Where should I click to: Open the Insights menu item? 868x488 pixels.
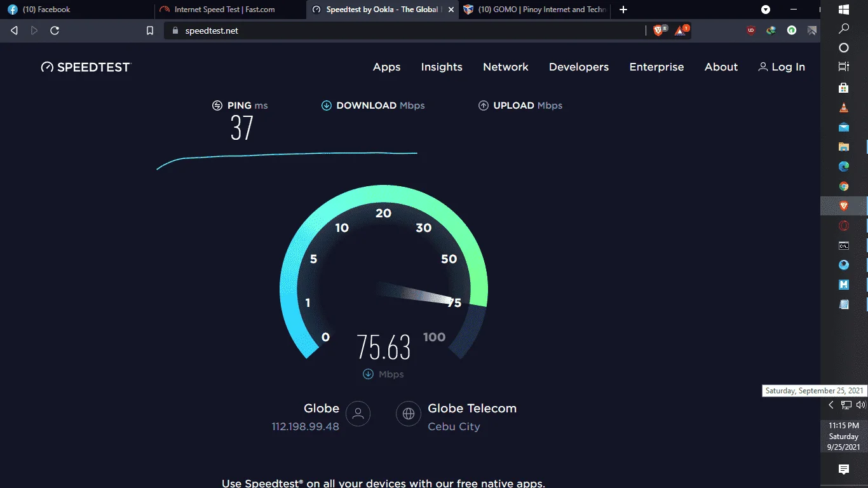click(442, 67)
